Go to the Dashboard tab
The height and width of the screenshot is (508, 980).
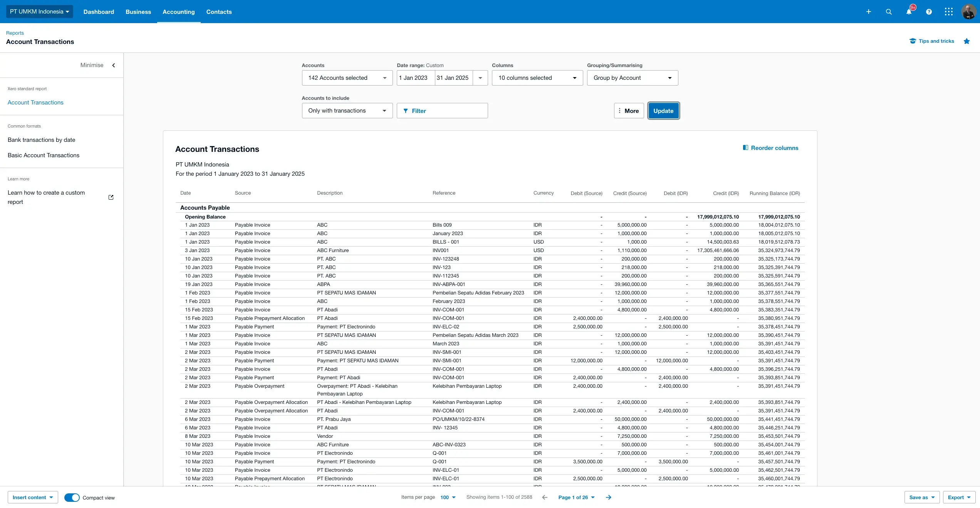coord(99,12)
